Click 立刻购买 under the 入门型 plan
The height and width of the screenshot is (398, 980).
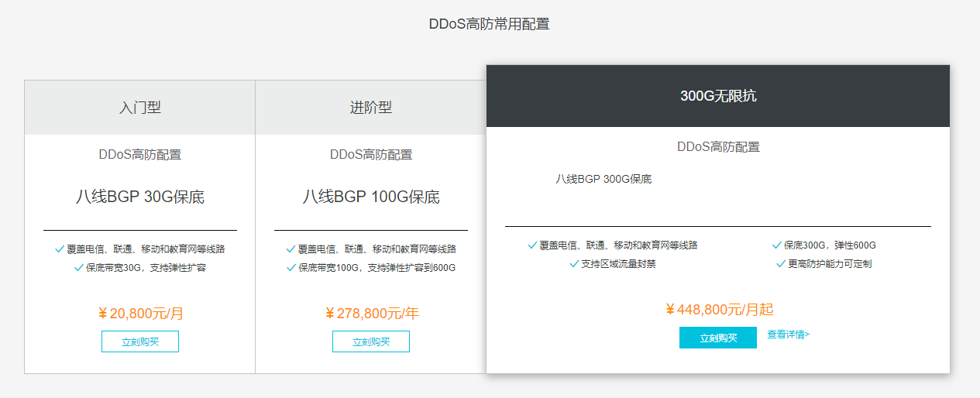pyautogui.click(x=140, y=341)
